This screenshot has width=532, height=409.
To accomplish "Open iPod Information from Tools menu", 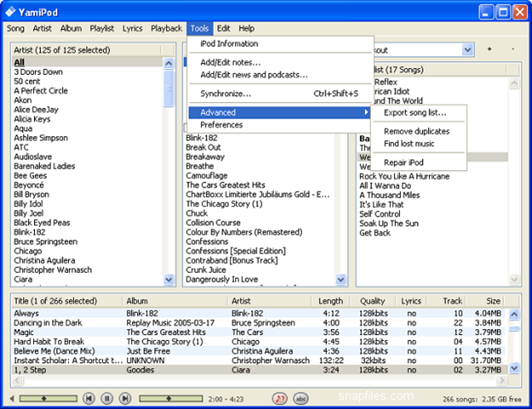I will point(228,43).
